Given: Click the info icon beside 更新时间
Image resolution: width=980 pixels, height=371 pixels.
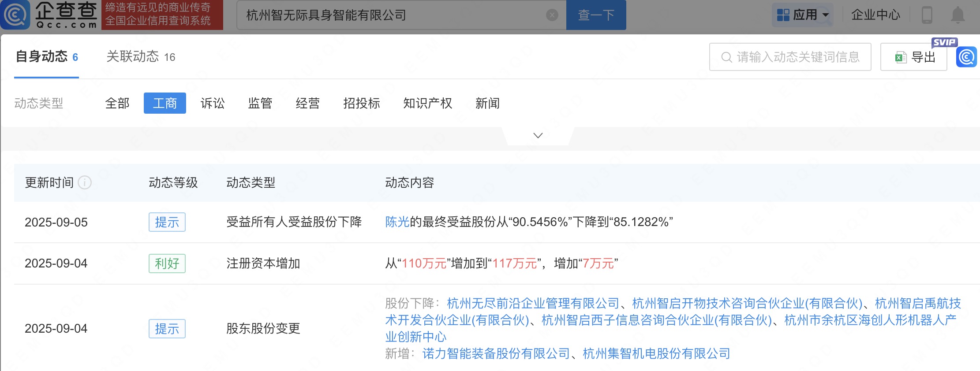Looking at the screenshot, I should point(85,182).
